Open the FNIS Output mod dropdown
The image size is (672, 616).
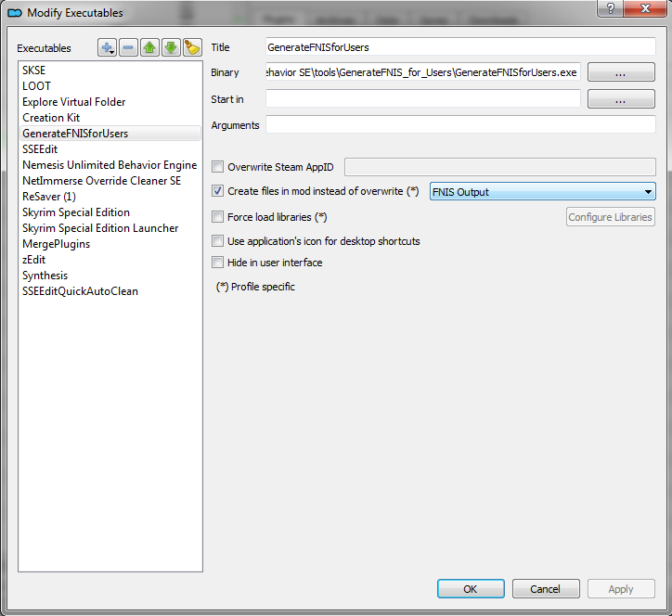tap(543, 191)
